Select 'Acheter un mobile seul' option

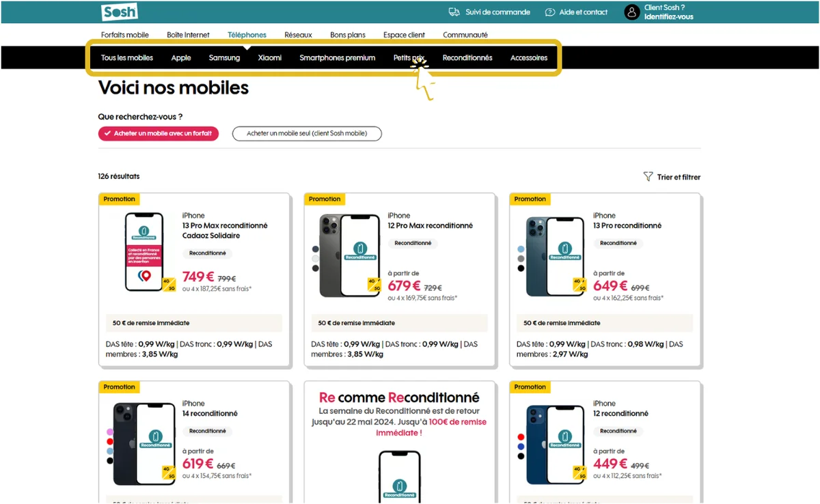coord(307,133)
